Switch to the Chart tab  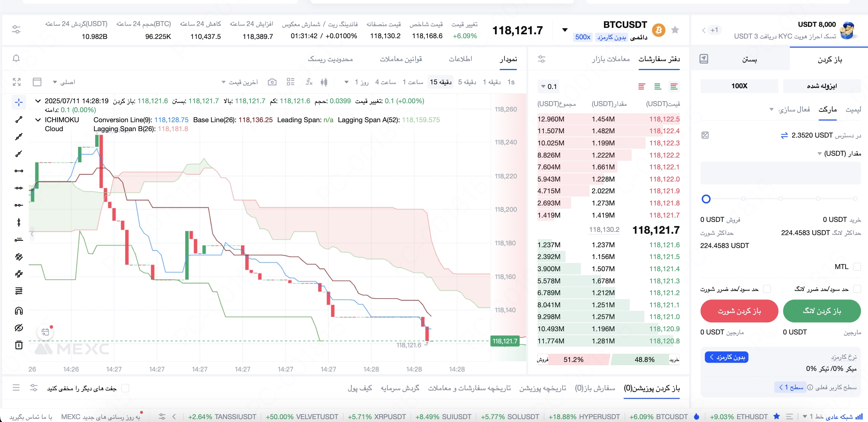(x=508, y=59)
